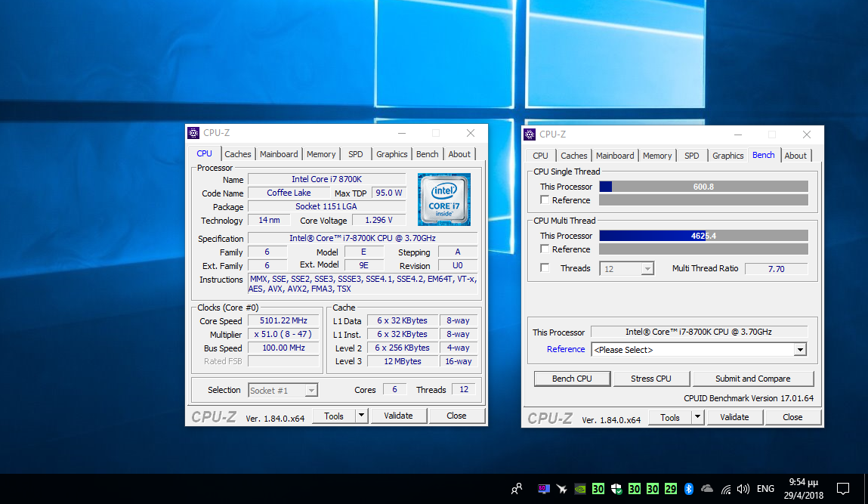Select Caches tab in the right Bench window
868x504 pixels.
click(x=573, y=156)
